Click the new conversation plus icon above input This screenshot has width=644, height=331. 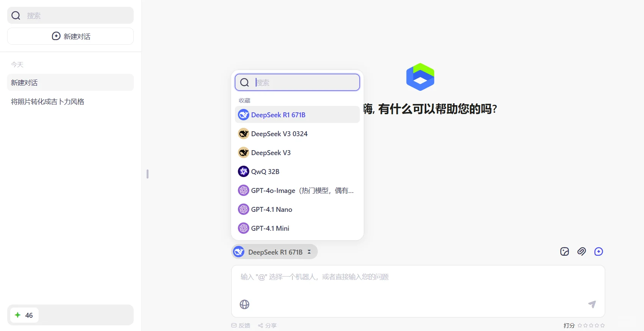[x=599, y=252]
